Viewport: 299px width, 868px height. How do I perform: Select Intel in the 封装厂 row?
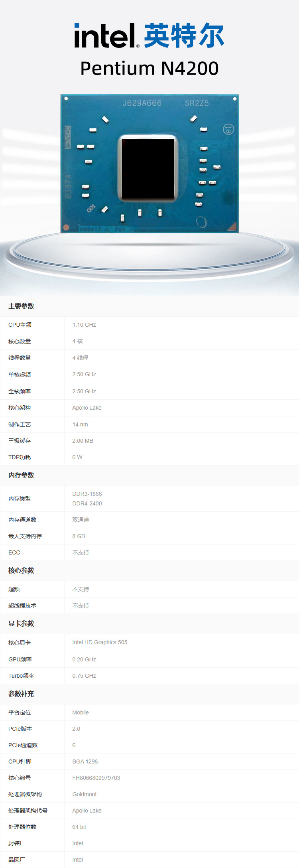point(78,844)
